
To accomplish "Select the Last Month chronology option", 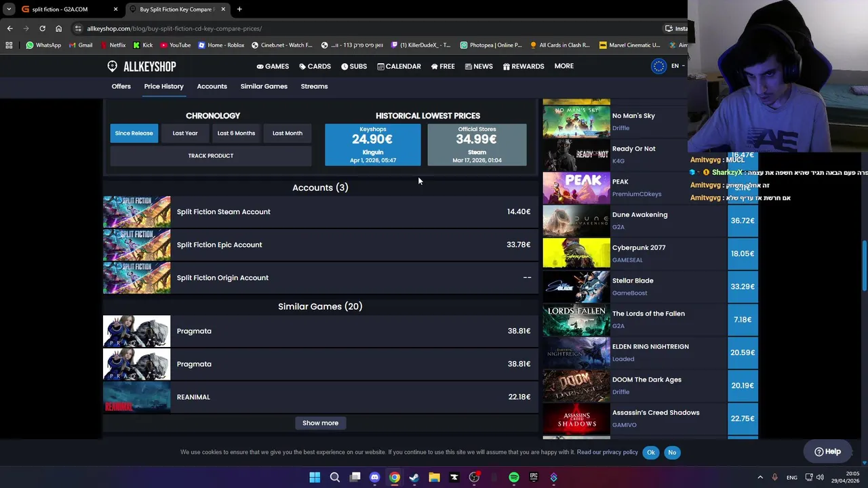I will click(288, 133).
